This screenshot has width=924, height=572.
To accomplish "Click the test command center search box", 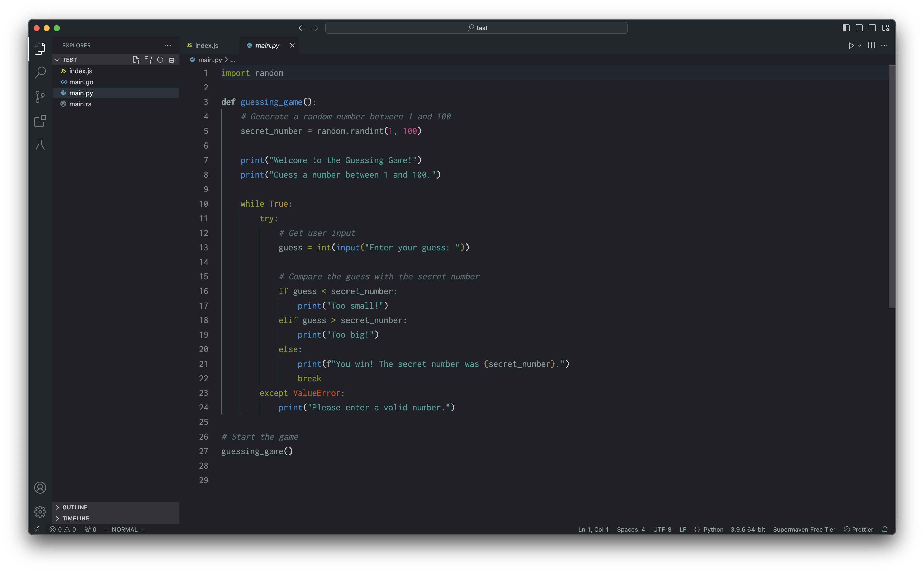I will tap(476, 28).
